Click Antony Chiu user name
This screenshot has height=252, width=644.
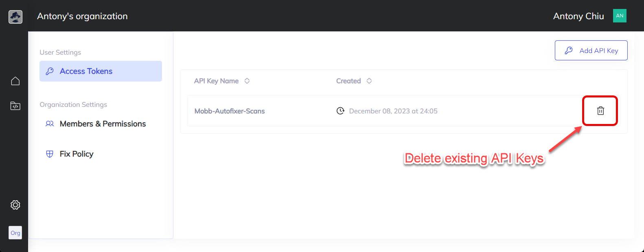click(x=578, y=16)
